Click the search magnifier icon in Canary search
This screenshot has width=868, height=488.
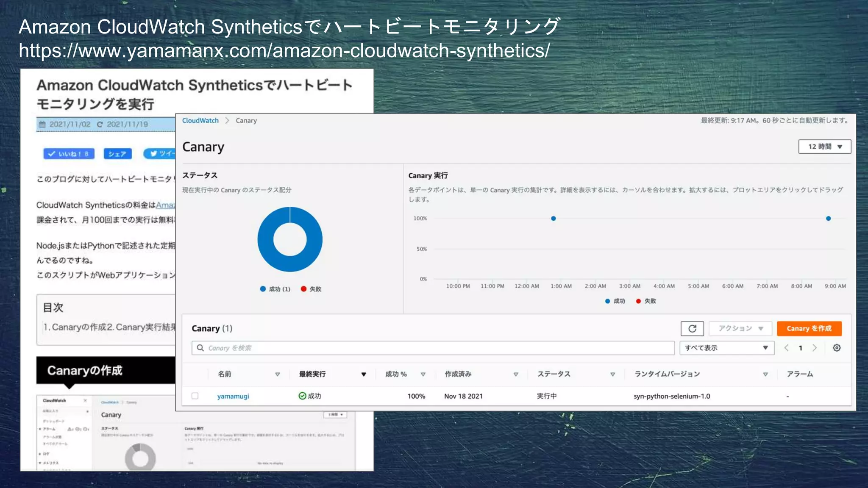[200, 348]
